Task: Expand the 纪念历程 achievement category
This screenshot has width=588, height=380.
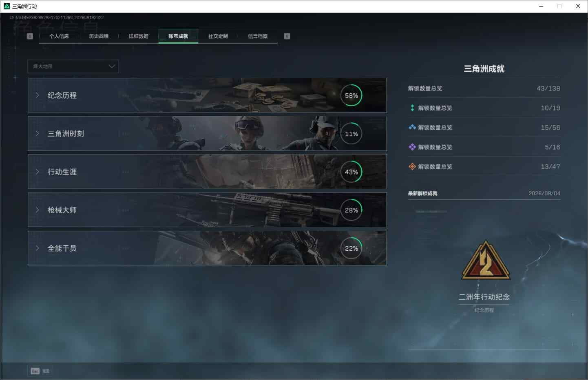Action: 207,95
